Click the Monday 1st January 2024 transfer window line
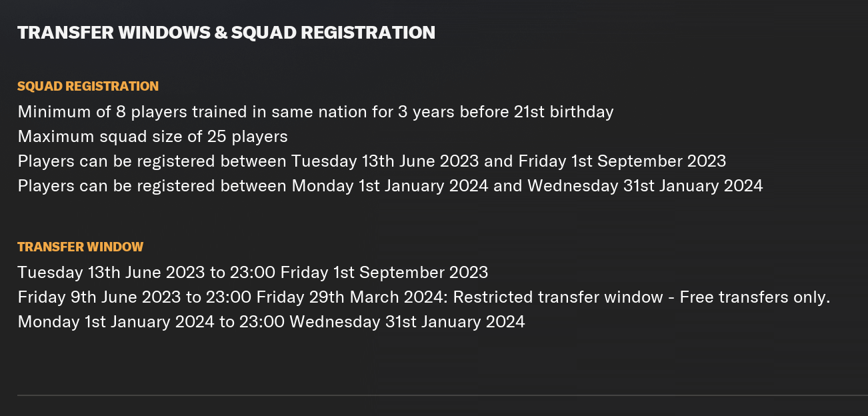 [271, 321]
